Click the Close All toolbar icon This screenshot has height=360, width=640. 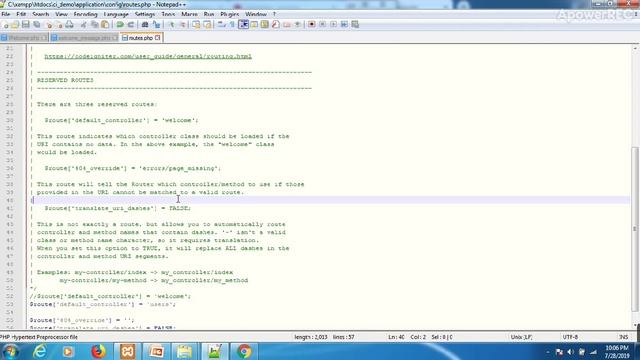coord(59,24)
